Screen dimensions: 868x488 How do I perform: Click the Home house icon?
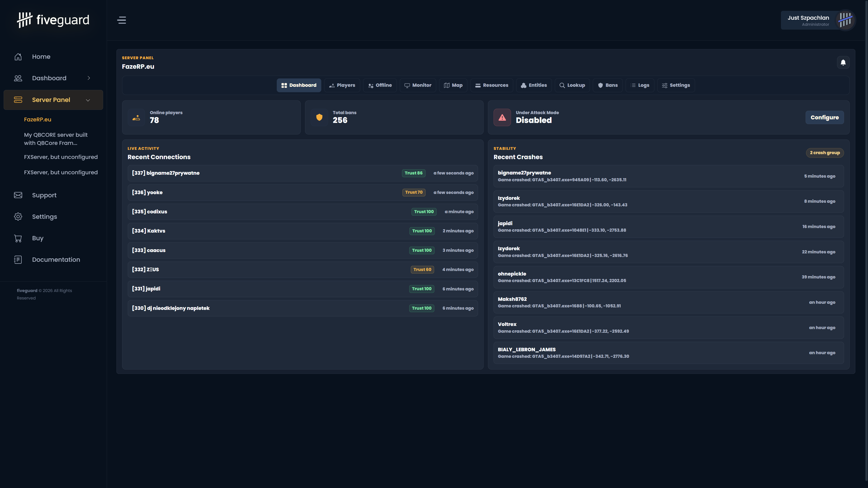(x=18, y=57)
